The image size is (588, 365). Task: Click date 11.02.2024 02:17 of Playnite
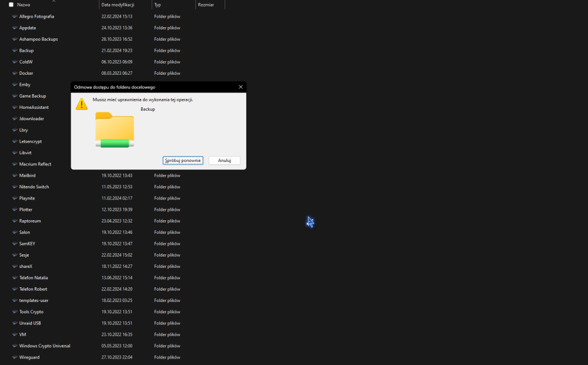[116, 198]
